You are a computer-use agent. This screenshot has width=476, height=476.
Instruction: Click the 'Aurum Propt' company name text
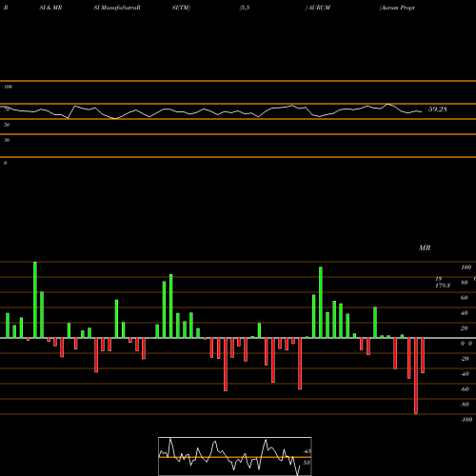[397, 8]
